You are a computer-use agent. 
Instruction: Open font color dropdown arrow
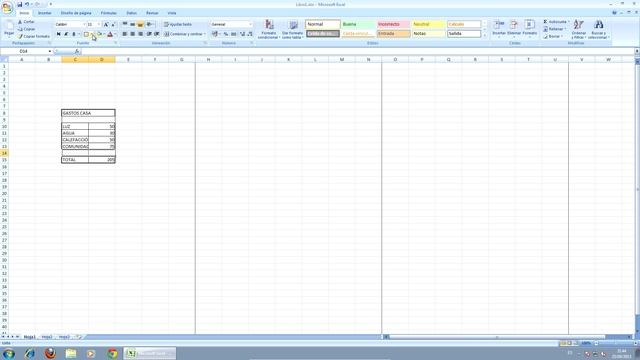click(x=115, y=34)
